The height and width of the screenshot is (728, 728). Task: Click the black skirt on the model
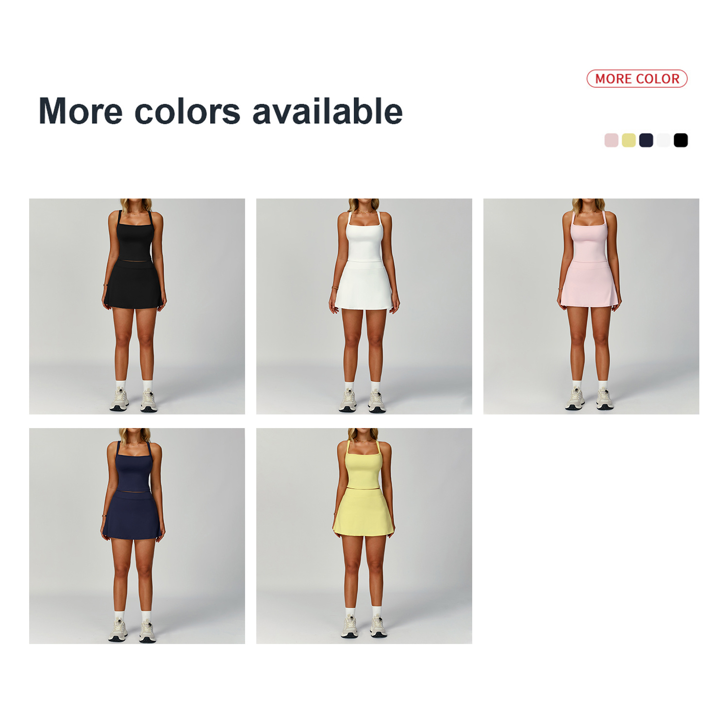click(x=133, y=285)
